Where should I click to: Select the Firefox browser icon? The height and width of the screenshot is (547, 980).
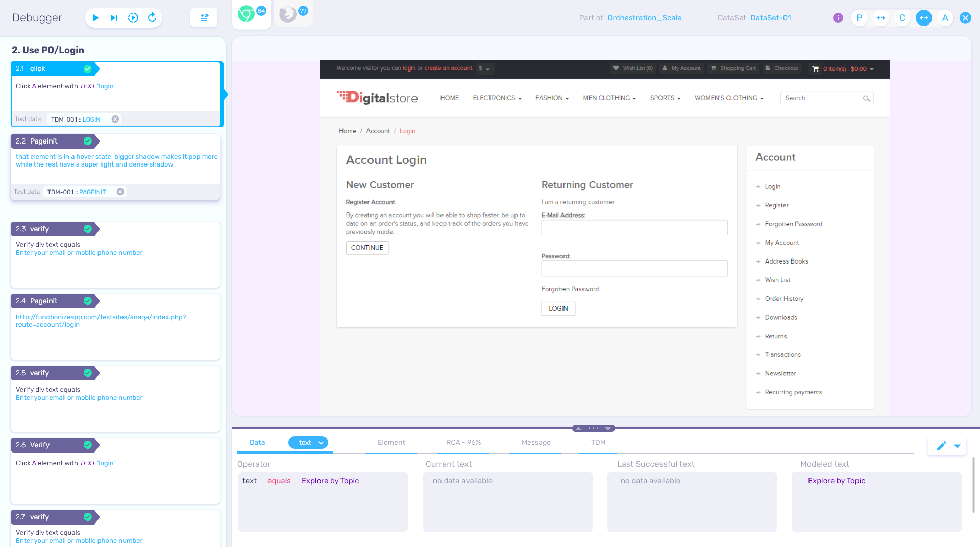pyautogui.click(x=288, y=14)
